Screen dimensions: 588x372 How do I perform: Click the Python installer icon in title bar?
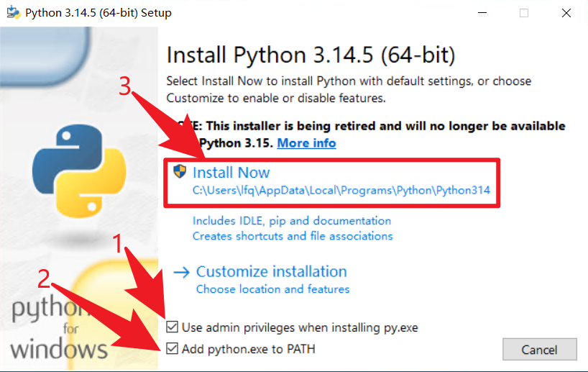14,12
